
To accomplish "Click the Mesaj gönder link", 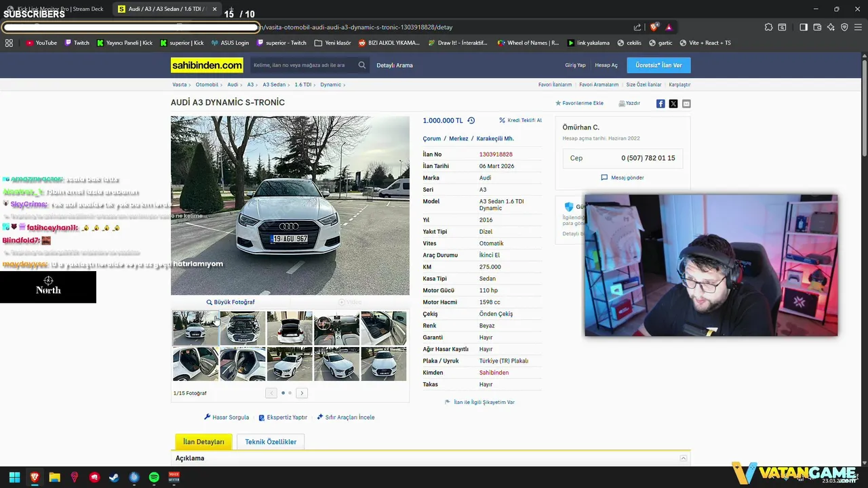I will click(623, 178).
